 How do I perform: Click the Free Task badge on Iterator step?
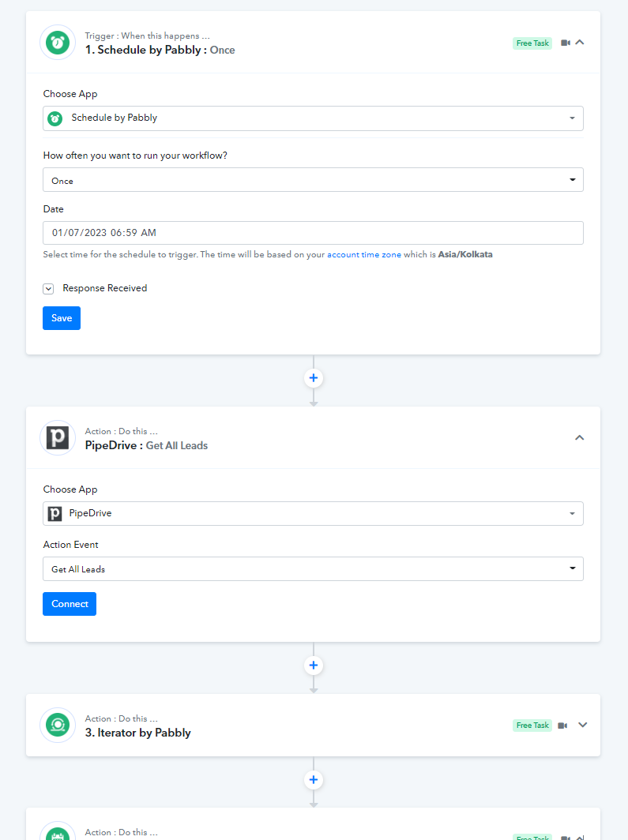coord(532,725)
